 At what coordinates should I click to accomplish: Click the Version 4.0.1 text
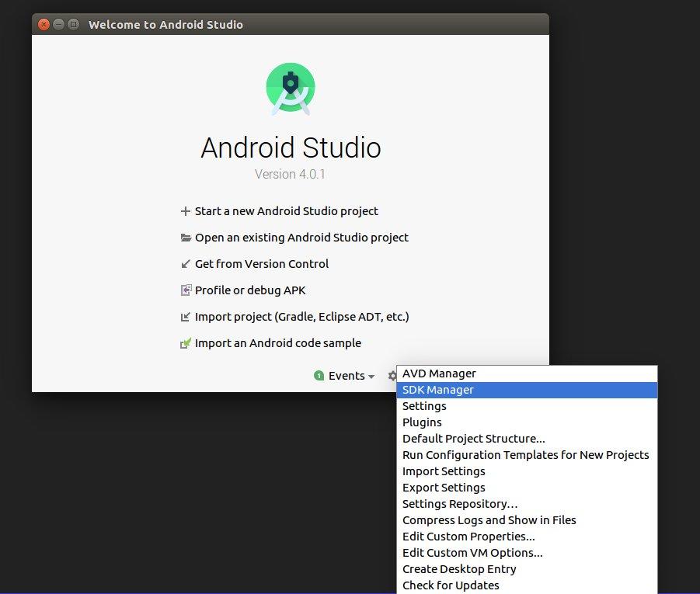click(x=290, y=174)
